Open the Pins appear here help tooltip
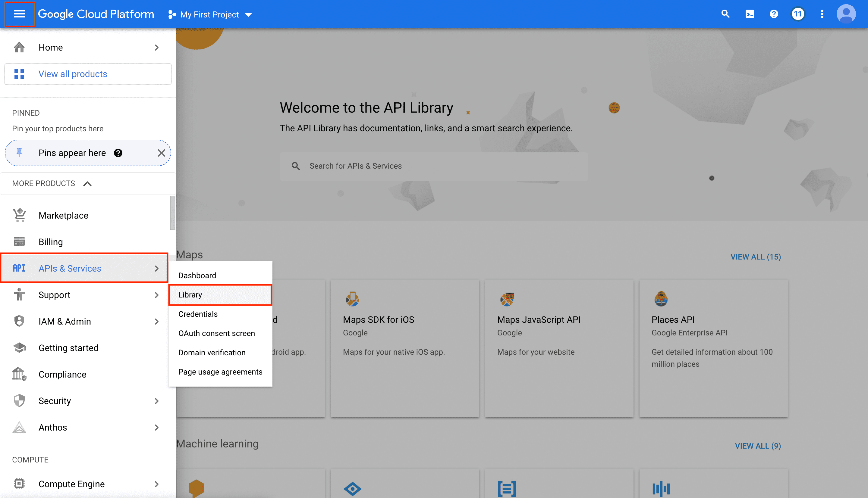This screenshot has width=868, height=498. 118,153
